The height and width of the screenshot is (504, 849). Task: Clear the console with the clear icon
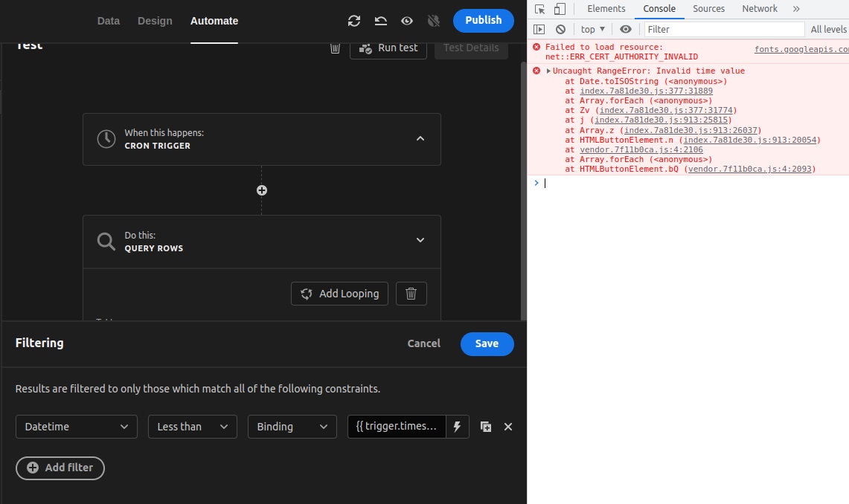click(x=559, y=28)
